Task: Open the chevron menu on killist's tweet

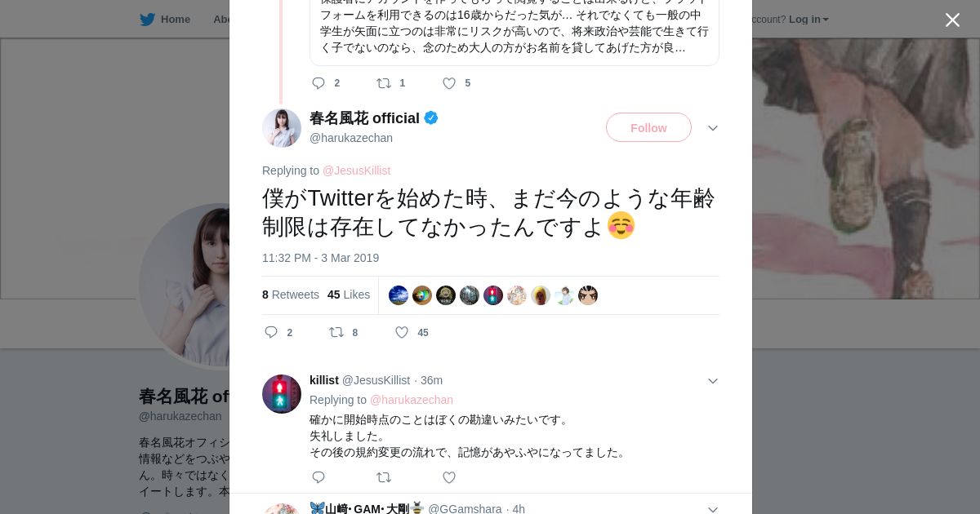Action: (713, 381)
